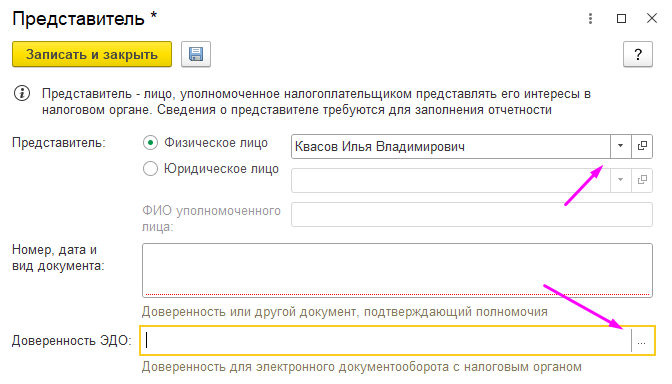The image size is (672, 384).
Task: Click the Представитель: label
Action: (x=59, y=143)
